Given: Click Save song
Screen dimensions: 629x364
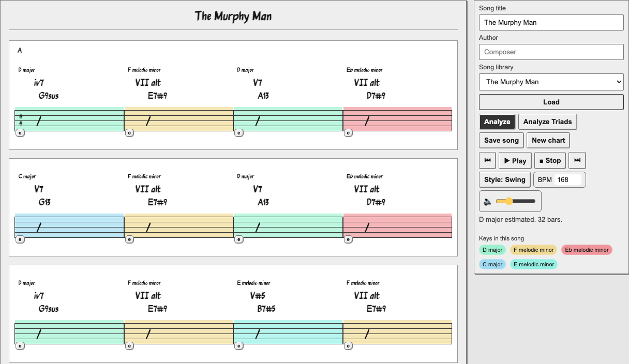Looking at the screenshot, I should (x=501, y=140).
